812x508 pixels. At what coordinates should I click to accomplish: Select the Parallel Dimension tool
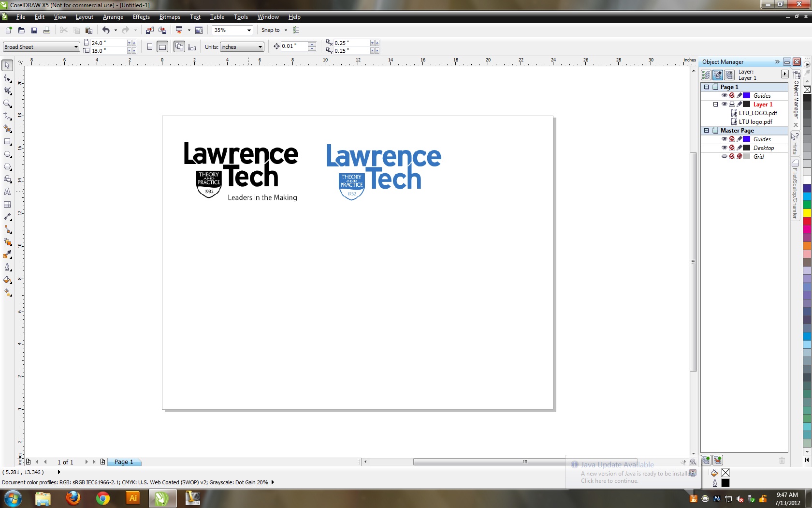[x=7, y=217]
